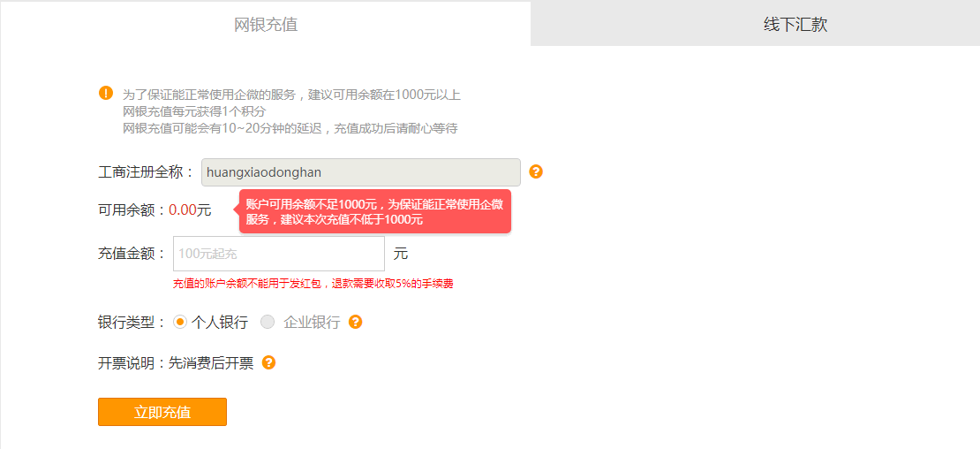Click the red 5% 手续费 refund notice
This screenshot has height=449, width=980.
pos(313,284)
